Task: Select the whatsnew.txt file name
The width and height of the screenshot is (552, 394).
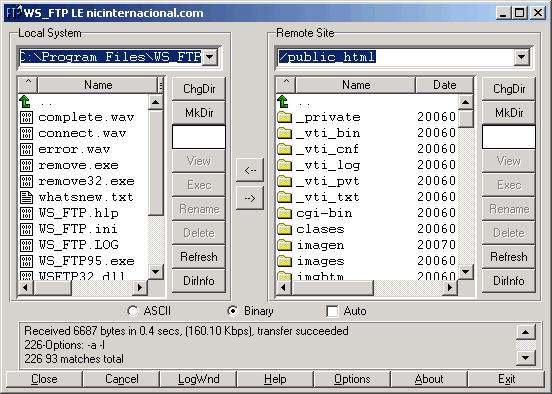Action: point(86,197)
